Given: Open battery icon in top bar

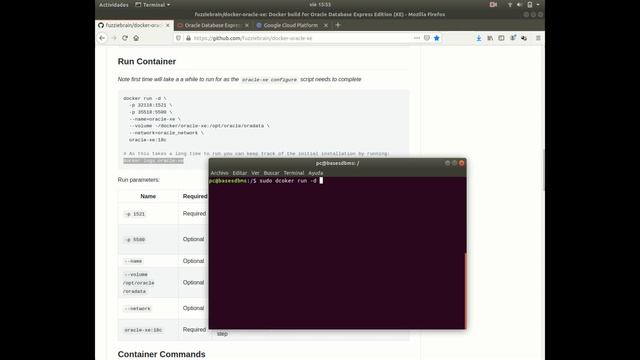Looking at the screenshot, I should pyautogui.click(x=529, y=5).
